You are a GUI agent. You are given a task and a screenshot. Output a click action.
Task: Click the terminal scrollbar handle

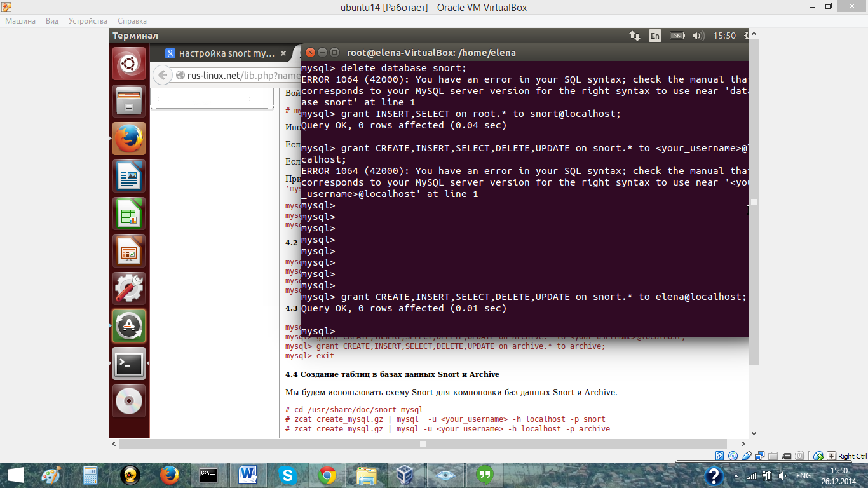click(754, 203)
